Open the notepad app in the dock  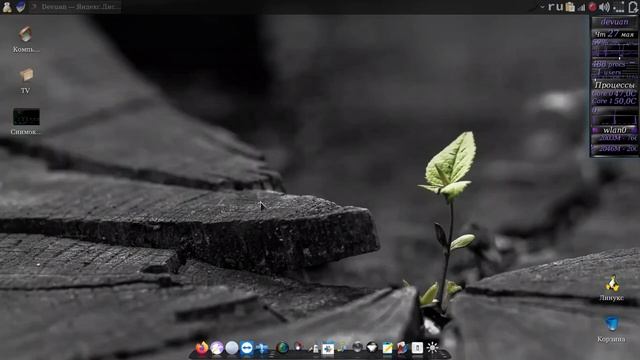pos(387,348)
